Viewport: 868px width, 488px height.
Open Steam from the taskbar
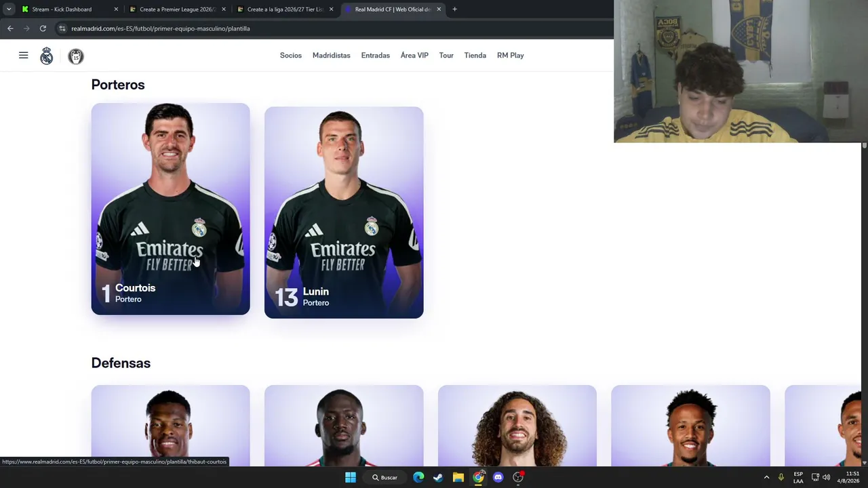pos(438,477)
